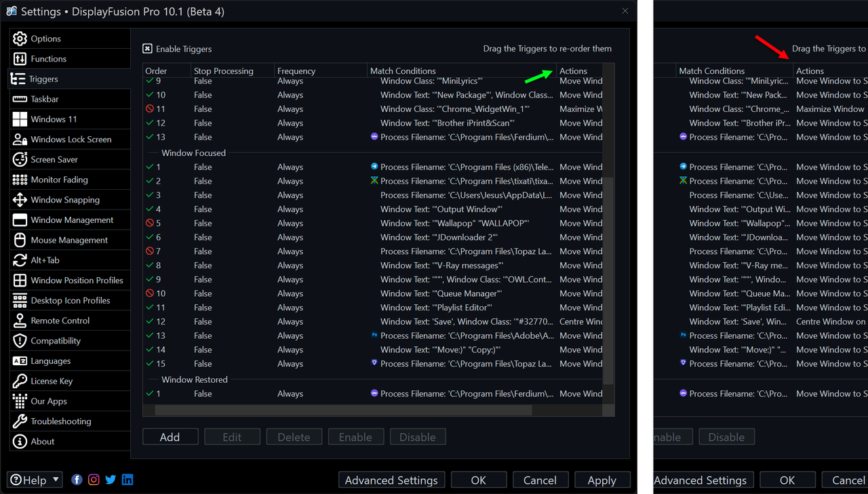Click disabled icon on 'Chrome_WidgetWin_1' trigger row
Viewport: 868px width, 494px height.
[150, 109]
